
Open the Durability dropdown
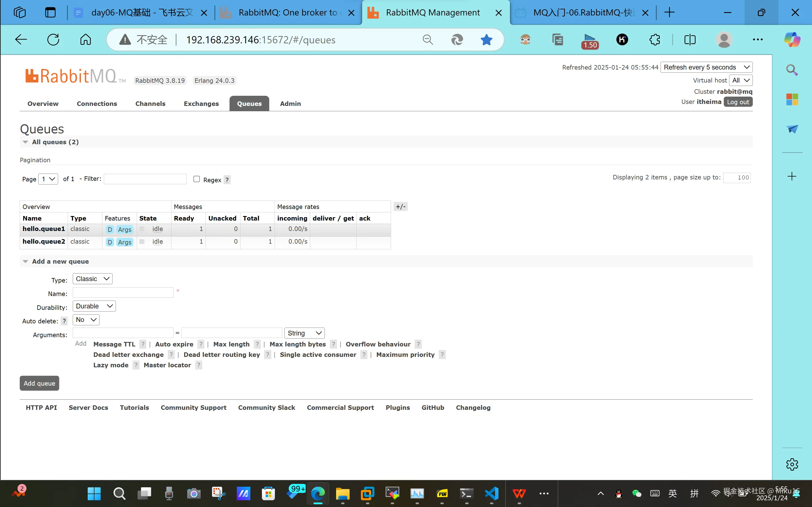(x=94, y=306)
